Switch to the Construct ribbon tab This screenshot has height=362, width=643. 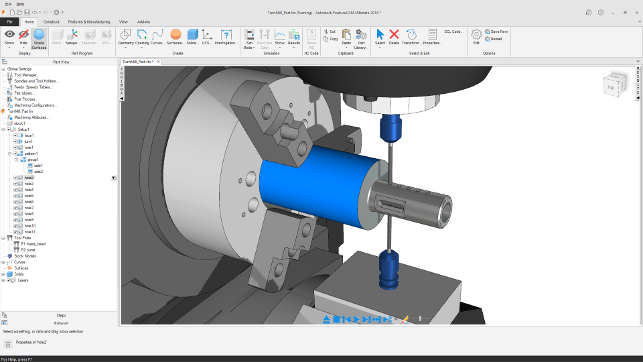pyautogui.click(x=51, y=22)
